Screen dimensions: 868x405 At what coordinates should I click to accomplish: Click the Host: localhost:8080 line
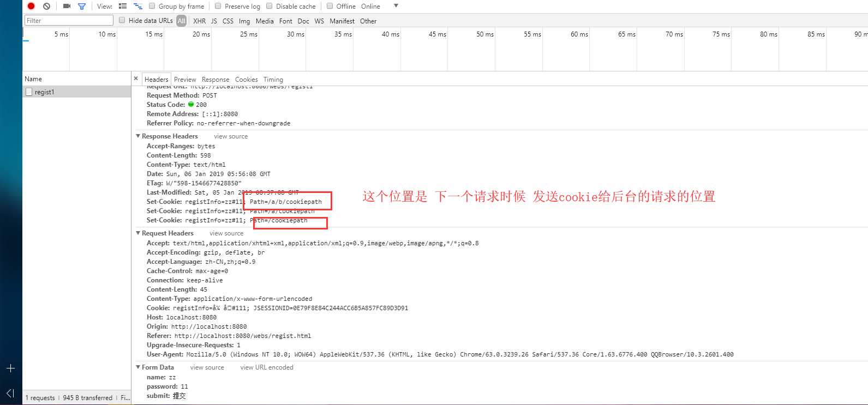(181, 317)
